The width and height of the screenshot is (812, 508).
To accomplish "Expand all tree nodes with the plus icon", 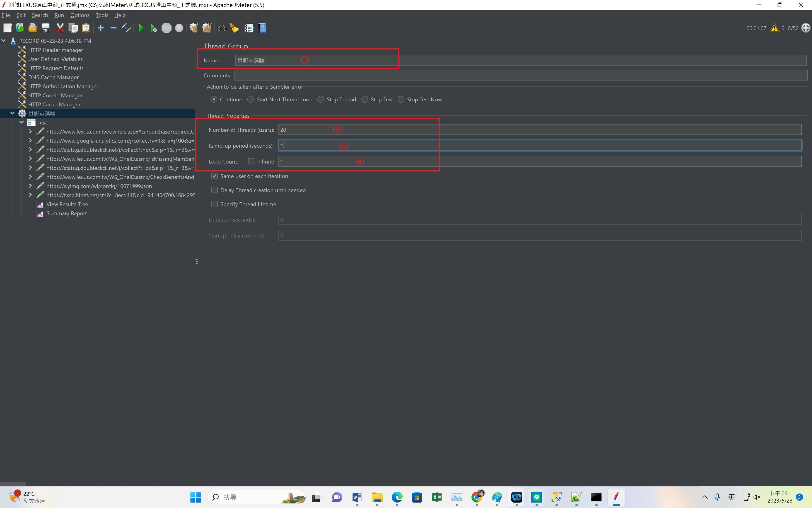I will pyautogui.click(x=101, y=28).
